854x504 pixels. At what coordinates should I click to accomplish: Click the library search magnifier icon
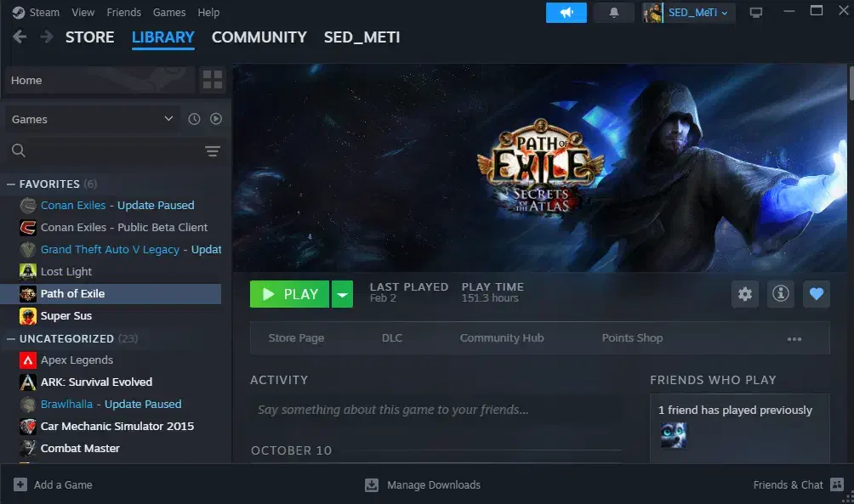pos(19,150)
